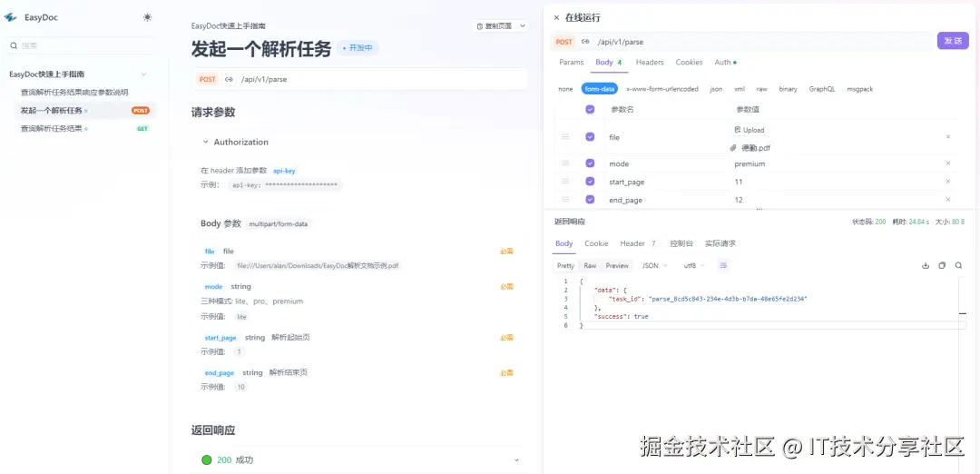Uncheck the end_page parameter checkbox
The height and width of the screenshot is (474, 980).
pyautogui.click(x=590, y=200)
